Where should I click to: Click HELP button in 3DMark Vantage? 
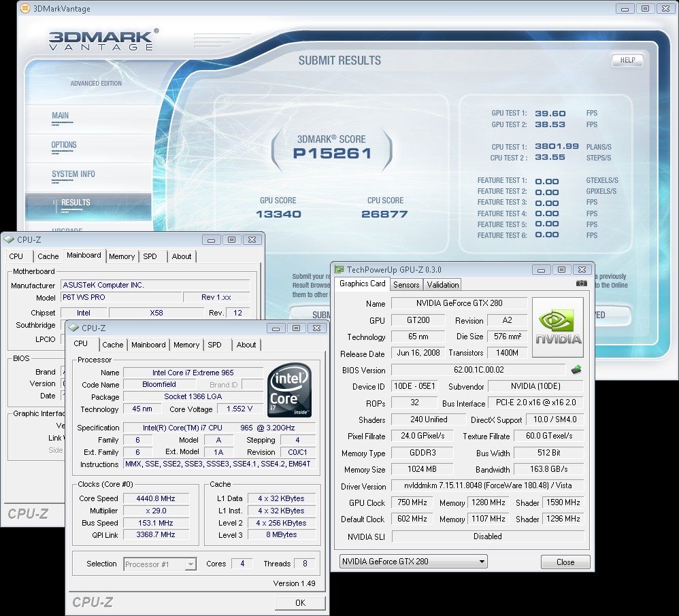pyautogui.click(x=627, y=60)
